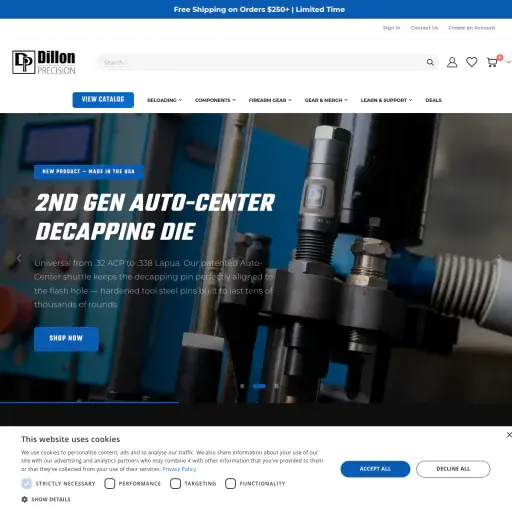Image resolution: width=512 pixels, height=512 pixels.
Task: Close the cookie banner
Action: pos(509,435)
